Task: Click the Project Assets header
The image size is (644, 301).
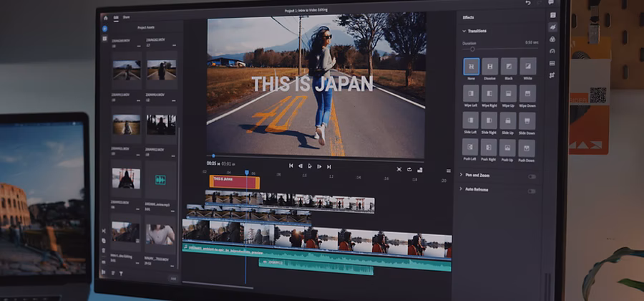Action: (147, 28)
